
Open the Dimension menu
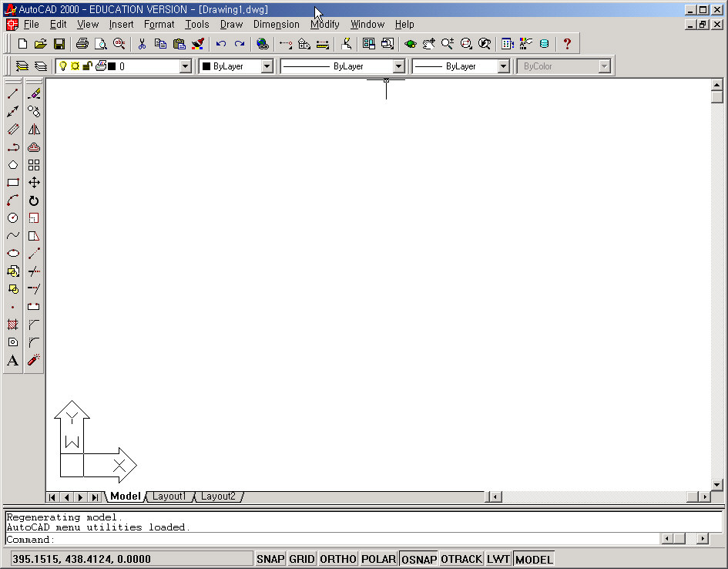click(x=277, y=24)
